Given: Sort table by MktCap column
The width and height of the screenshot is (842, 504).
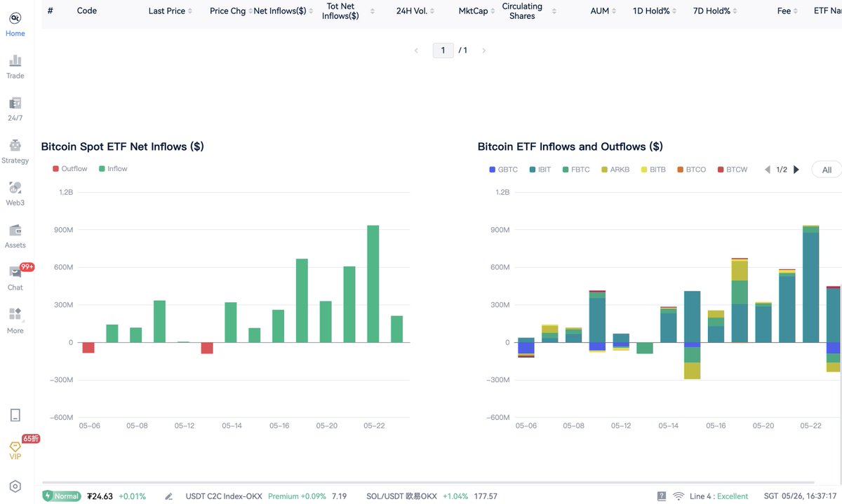Looking at the screenshot, I should 477,11.
